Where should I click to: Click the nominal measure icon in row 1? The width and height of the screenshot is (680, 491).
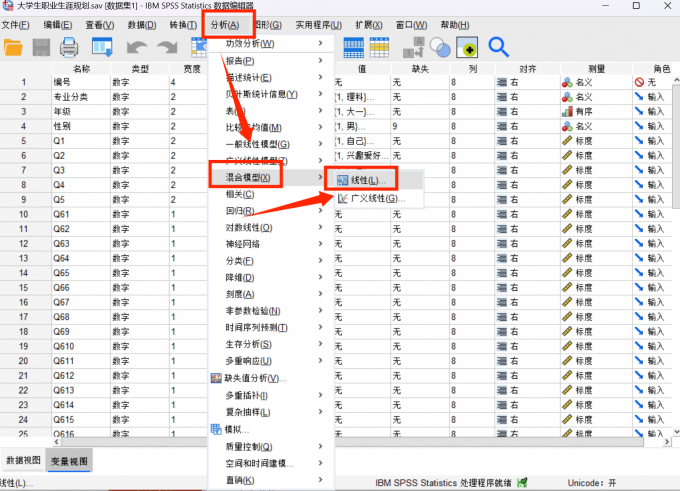(567, 82)
